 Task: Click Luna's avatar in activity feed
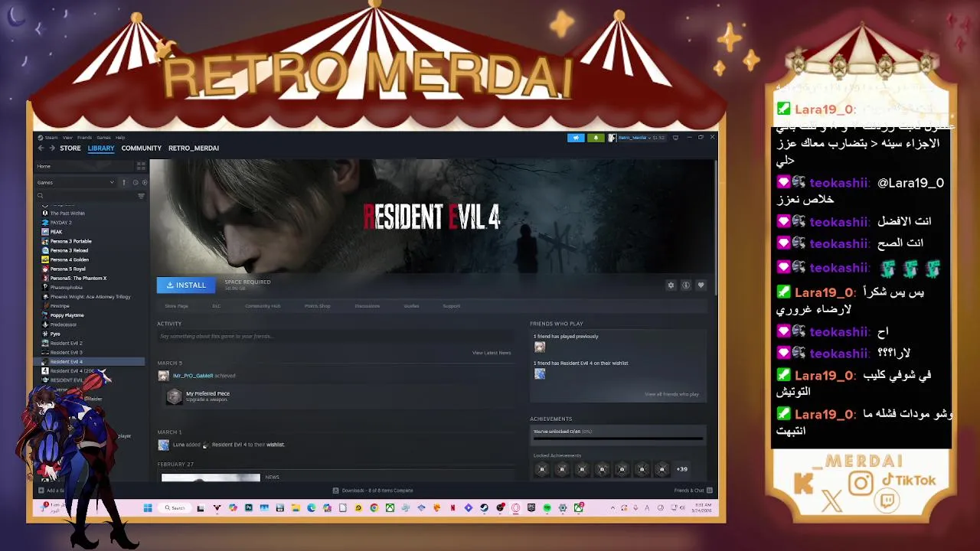pyautogui.click(x=163, y=445)
